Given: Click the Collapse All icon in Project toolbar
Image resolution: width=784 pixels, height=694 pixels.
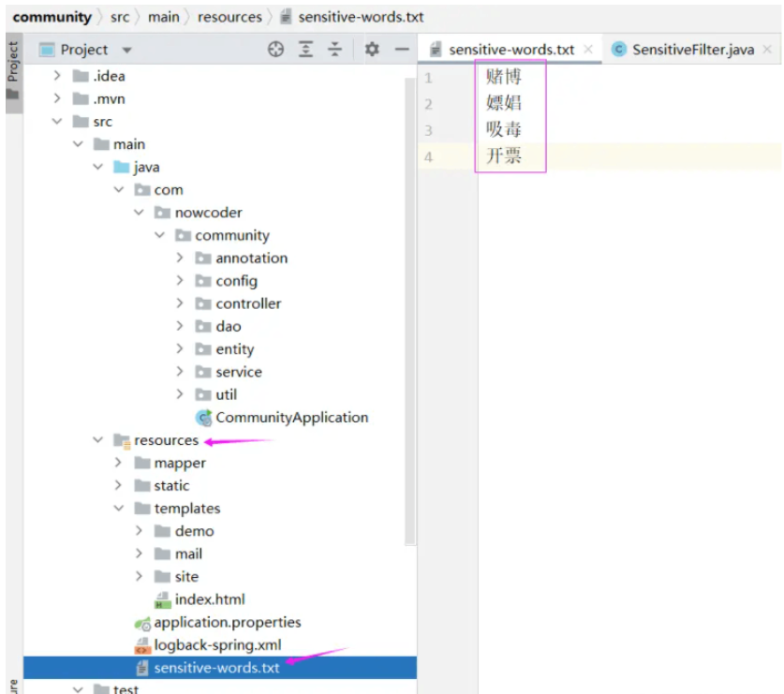Looking at the screenshot, I should point(334,50).
